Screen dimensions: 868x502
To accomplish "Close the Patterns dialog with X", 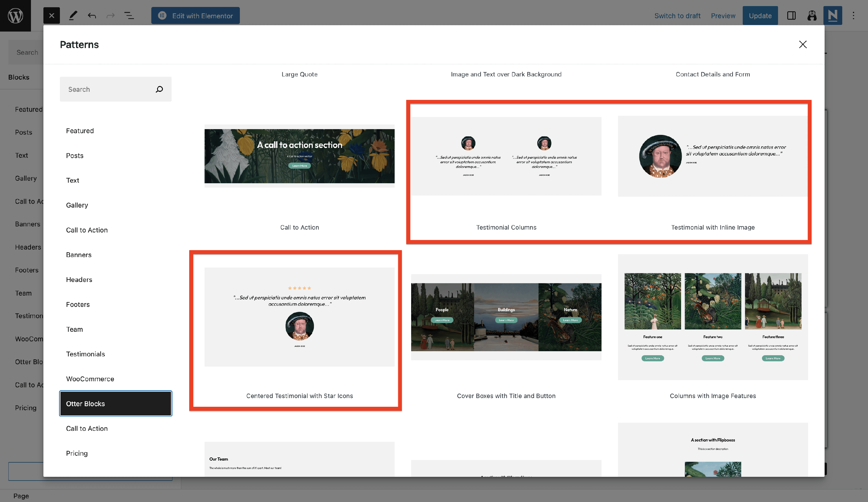I will pos(803,45).
